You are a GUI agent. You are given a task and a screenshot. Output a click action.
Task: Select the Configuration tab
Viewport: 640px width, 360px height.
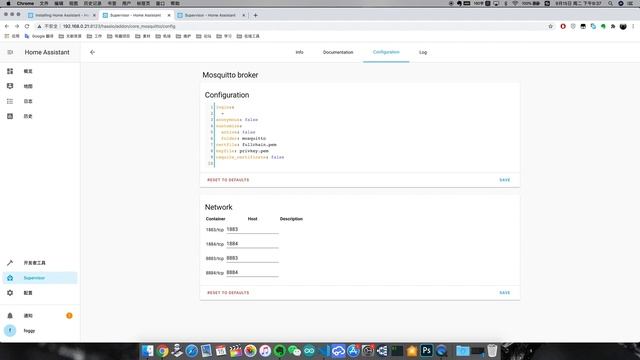386,52
